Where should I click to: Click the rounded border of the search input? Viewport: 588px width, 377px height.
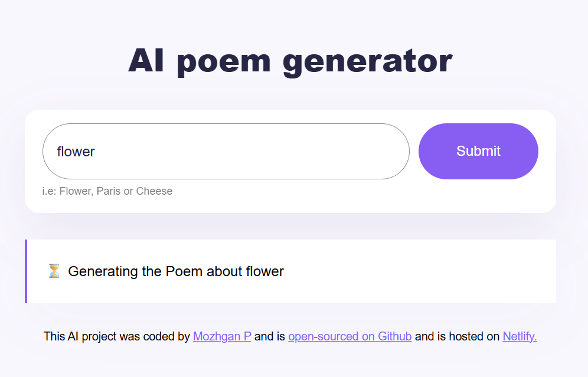(226, 124)
